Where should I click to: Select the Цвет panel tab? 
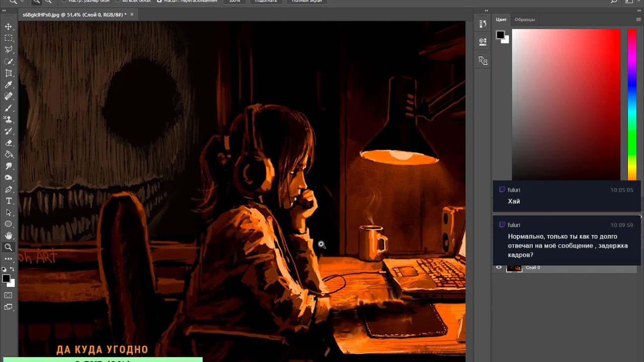pos(501,20)
